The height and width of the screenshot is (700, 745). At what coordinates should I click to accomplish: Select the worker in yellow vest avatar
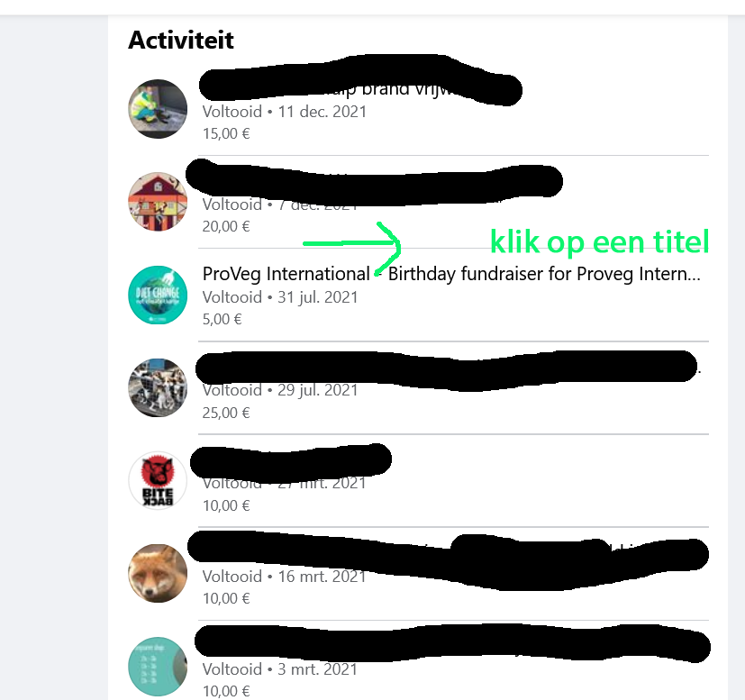[x=158, y=109]
